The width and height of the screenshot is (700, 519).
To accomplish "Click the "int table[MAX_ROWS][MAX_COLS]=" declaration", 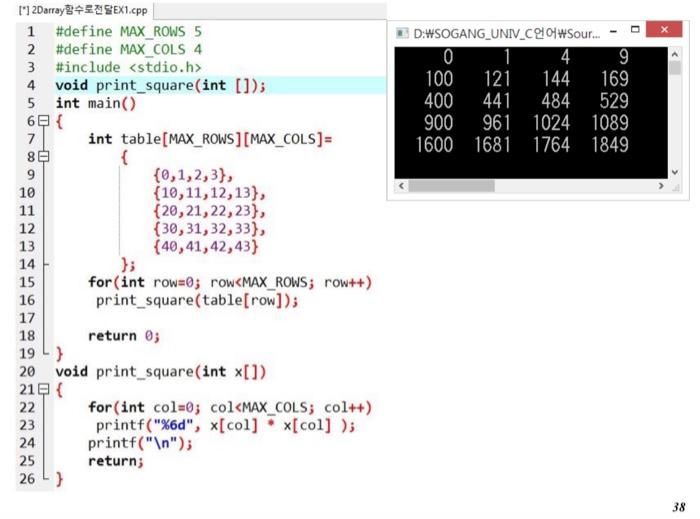I will point(210,139).
